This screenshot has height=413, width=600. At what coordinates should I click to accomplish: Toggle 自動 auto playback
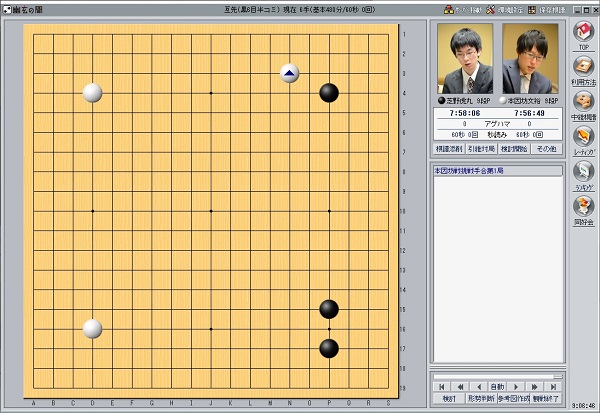[x=497, y=385]
